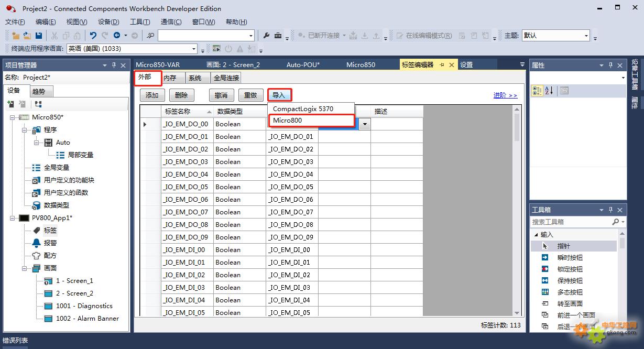This screenshot has height=349, width=644.
Task: Click the 重做 button
Action: pos(251,95)
